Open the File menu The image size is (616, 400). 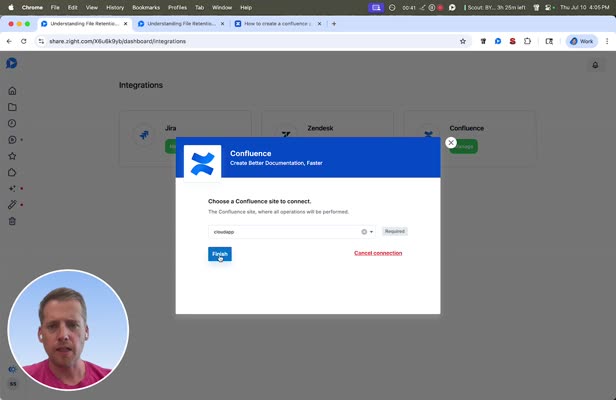[55, 7]
